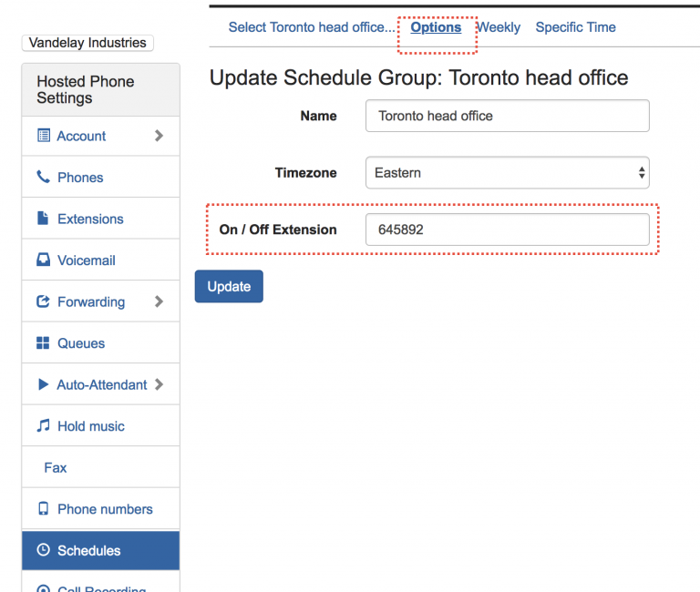Image resolution: width=700 pixels, height=592 pixels.
Task: Click the On / Off Extension field
Action: click(507, 230)
